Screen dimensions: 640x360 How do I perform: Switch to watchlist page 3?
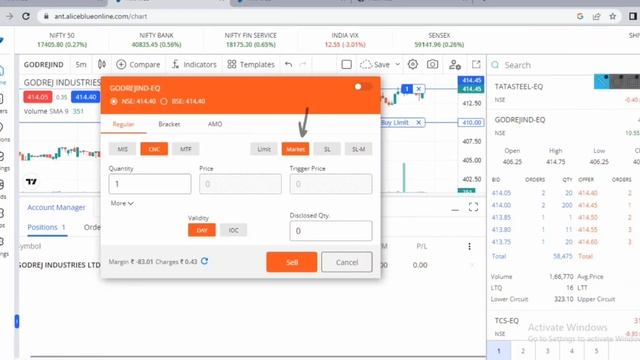pos(547,351)
